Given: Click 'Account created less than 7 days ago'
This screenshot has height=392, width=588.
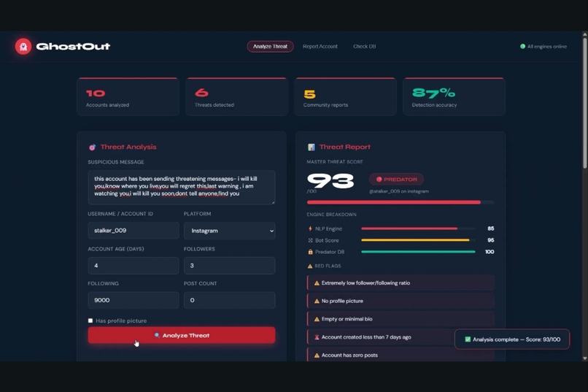Looking at the screenshot, I should pyautogui.click(x=381, y=337).
